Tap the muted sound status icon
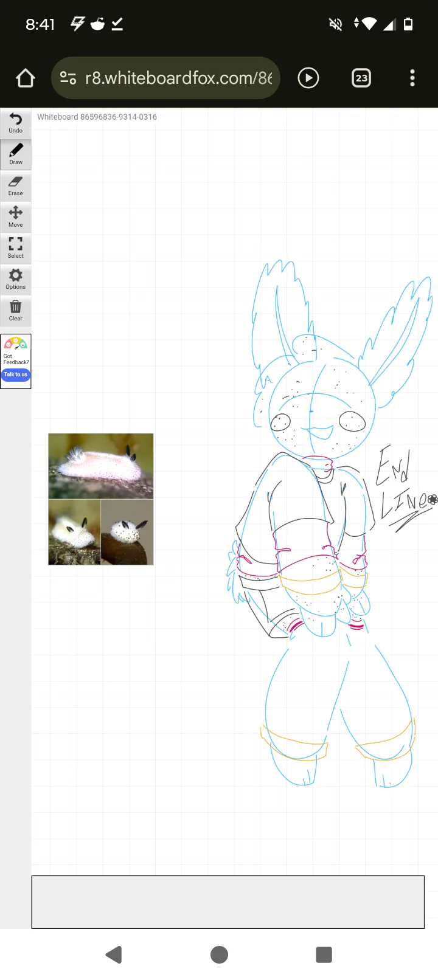Image resolution: width=438 pixels, height=980 pixels. click(x=335, y=24)
